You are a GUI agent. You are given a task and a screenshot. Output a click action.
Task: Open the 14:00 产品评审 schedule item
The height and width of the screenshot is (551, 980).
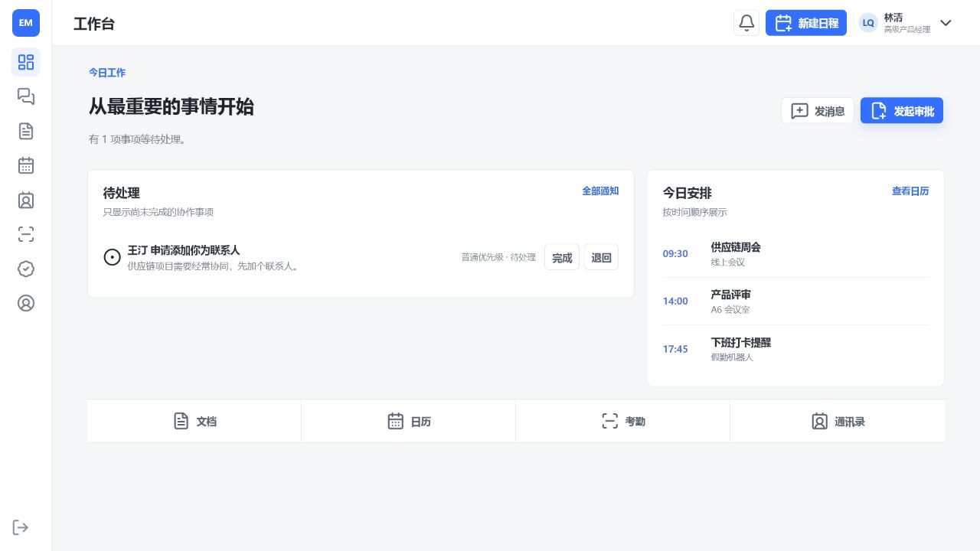click(795, 302)
